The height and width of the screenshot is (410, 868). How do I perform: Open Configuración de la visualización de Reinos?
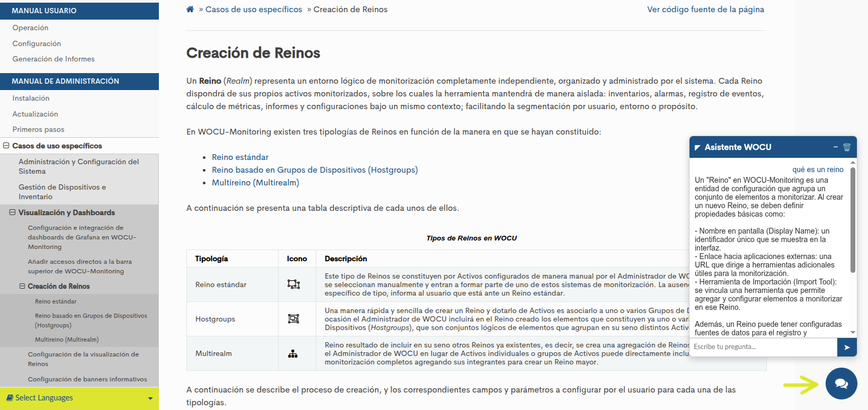(83, 359)
